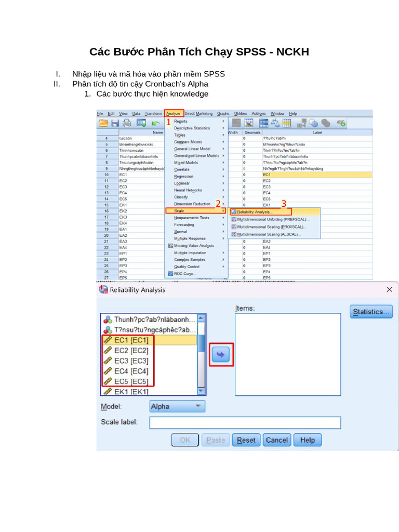Viewport: 399px width, 532px height.
Task: Click the Open data folder toolbar icon
Action: 103,123
